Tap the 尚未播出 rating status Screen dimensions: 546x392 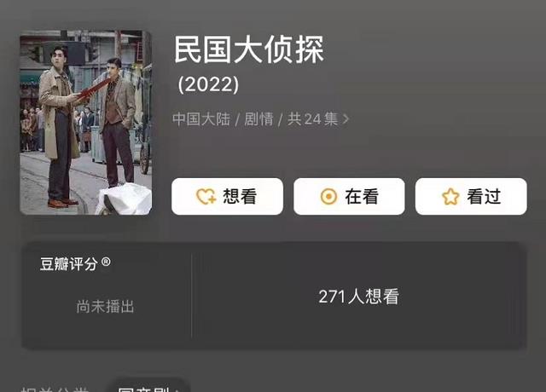click(106, 307)
